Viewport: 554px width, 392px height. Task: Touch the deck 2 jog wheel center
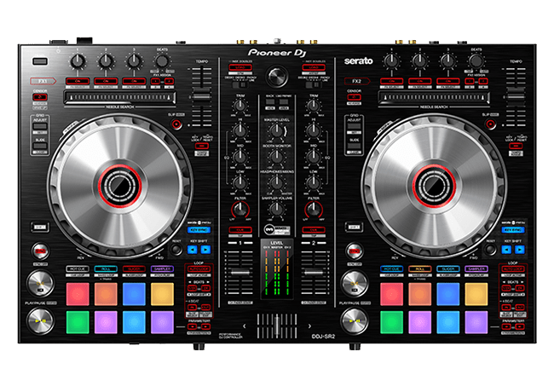pyautogui.click(x=434, y=186)
